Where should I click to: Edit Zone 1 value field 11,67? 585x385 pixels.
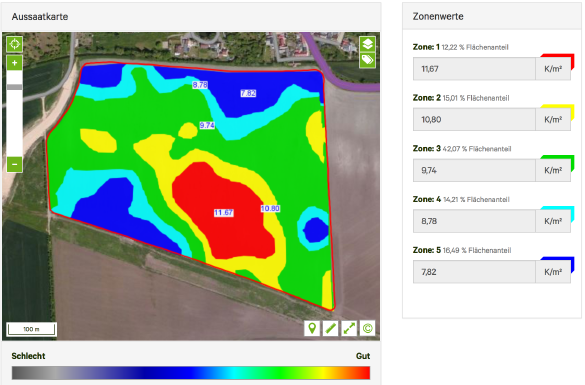[x=474, y=69]
